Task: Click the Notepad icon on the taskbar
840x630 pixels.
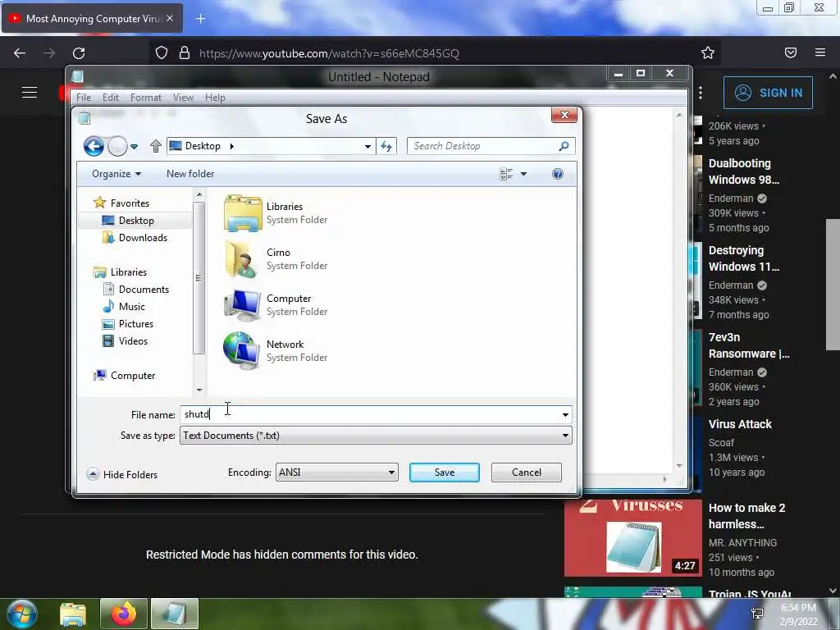Action: [175, 614]
